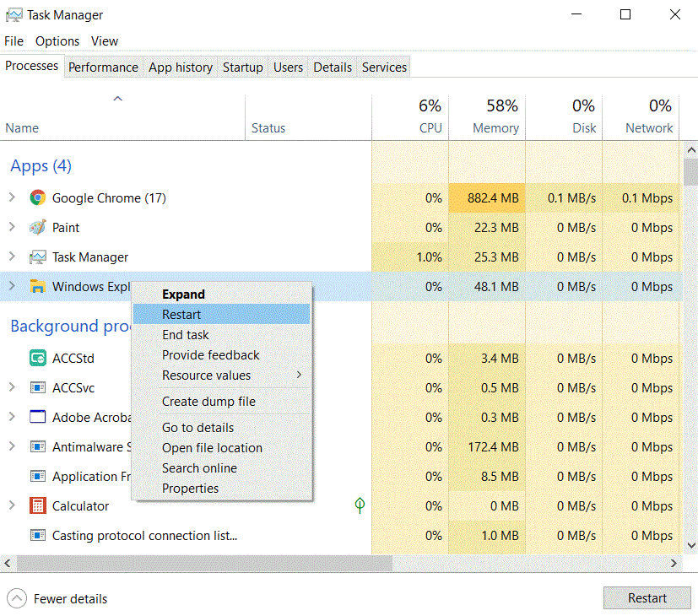The image size is (698, 616).
Task: Click the green leaf suspended status icon
Action: [360, 505]
